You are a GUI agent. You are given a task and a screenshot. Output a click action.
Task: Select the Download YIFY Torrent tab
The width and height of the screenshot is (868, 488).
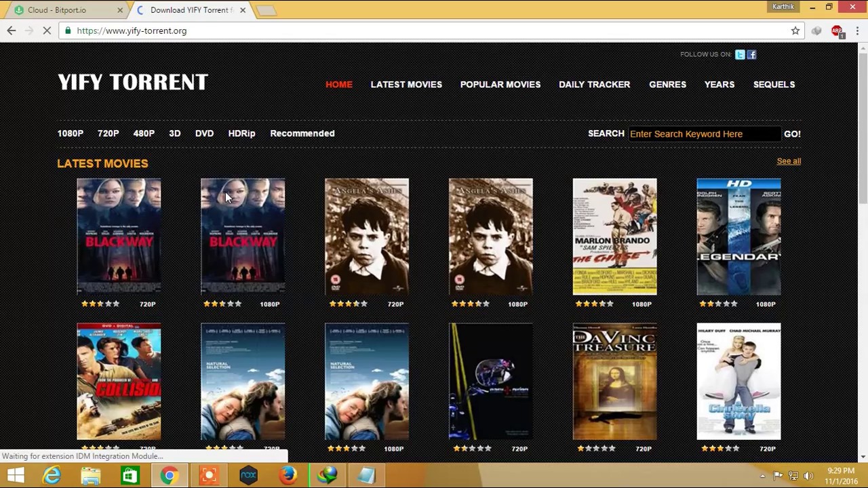(191, 10)
